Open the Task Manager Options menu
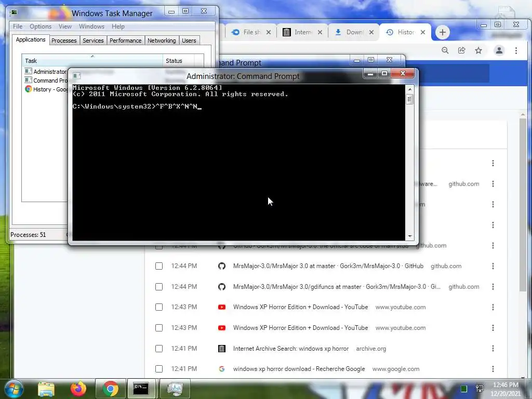This screenshot has width=532, height=399. (x=41, y=26)
